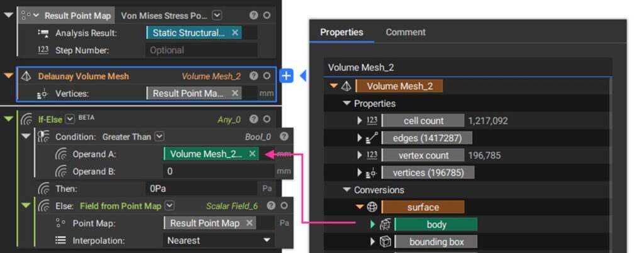Select the Properties tab
Viewport: 644px width, 253px height.
[341, 32]
